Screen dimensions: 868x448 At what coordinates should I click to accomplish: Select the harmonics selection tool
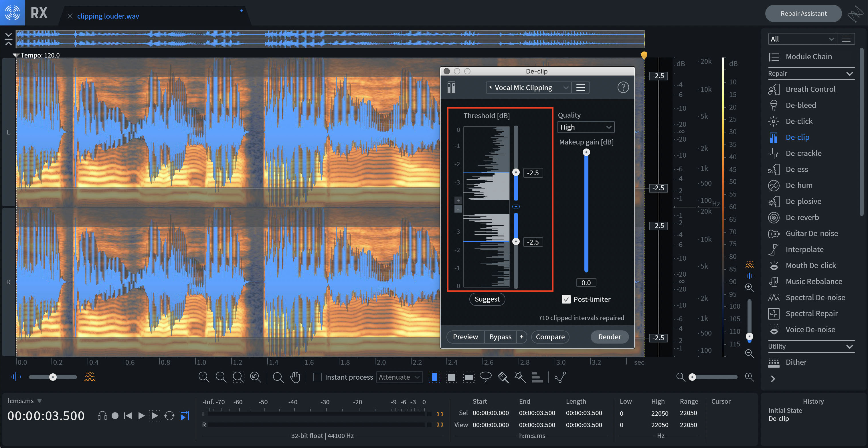pos(537,377)
